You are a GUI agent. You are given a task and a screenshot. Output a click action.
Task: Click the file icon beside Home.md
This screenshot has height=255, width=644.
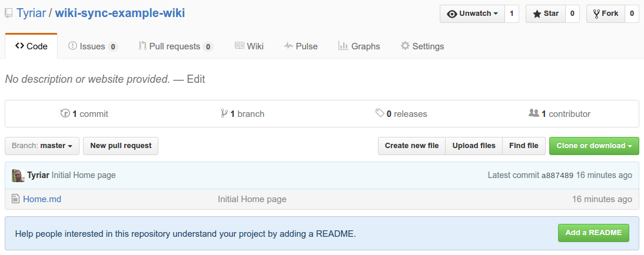pos(16,199)
